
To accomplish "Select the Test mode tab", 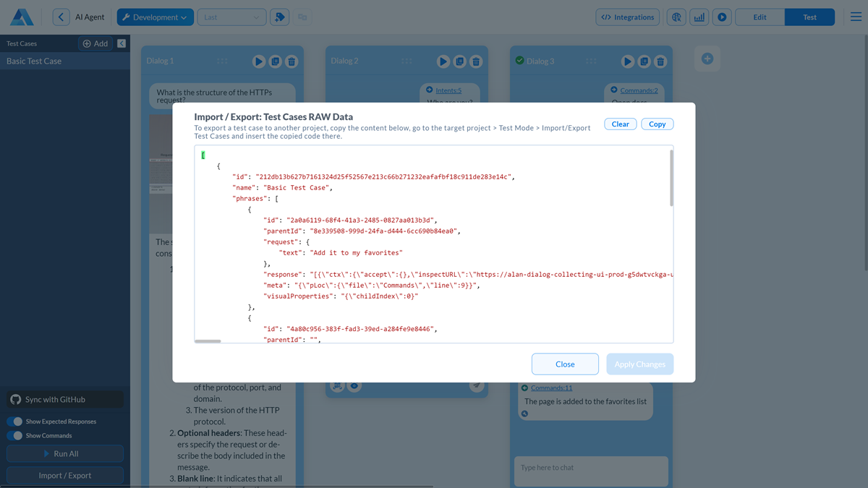I will pos(809,17).
